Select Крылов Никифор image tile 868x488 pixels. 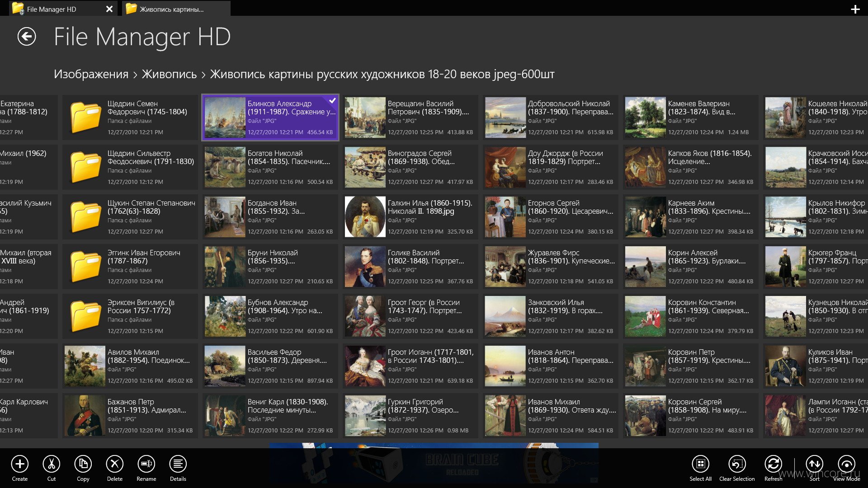tap(816, 217)
